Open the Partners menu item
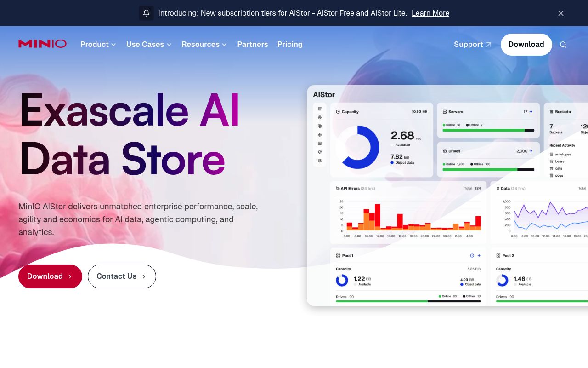The image size is (588, 368). tap(253, 44)
